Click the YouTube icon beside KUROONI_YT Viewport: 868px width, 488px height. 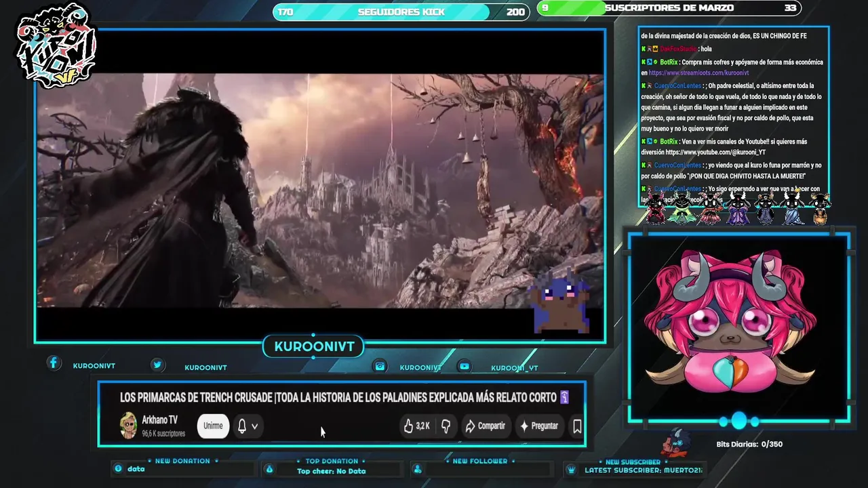pyautogui.click(x=464, y=366)
